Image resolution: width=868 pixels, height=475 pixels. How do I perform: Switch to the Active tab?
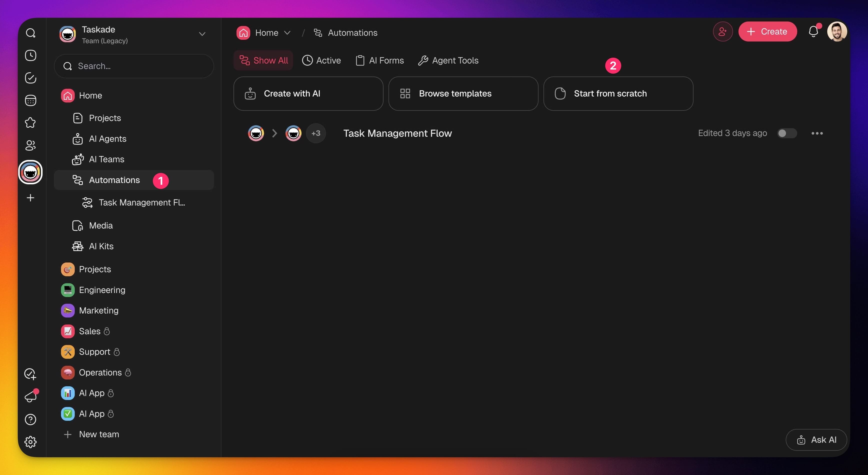(x=321, y=60)
